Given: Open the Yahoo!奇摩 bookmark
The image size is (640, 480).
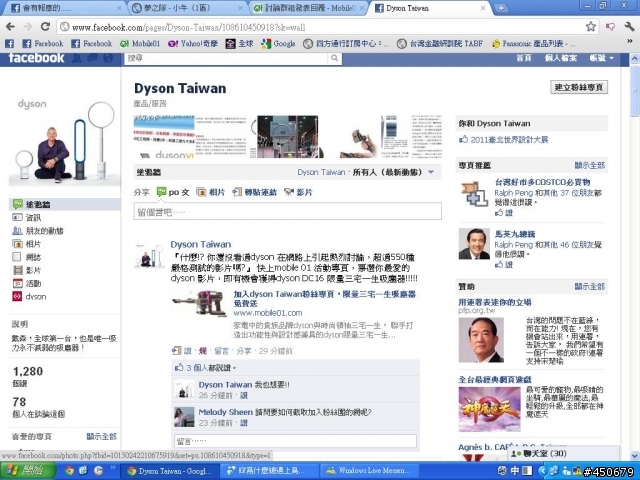Looking at the screenshot, I should (x=193, y=43).
